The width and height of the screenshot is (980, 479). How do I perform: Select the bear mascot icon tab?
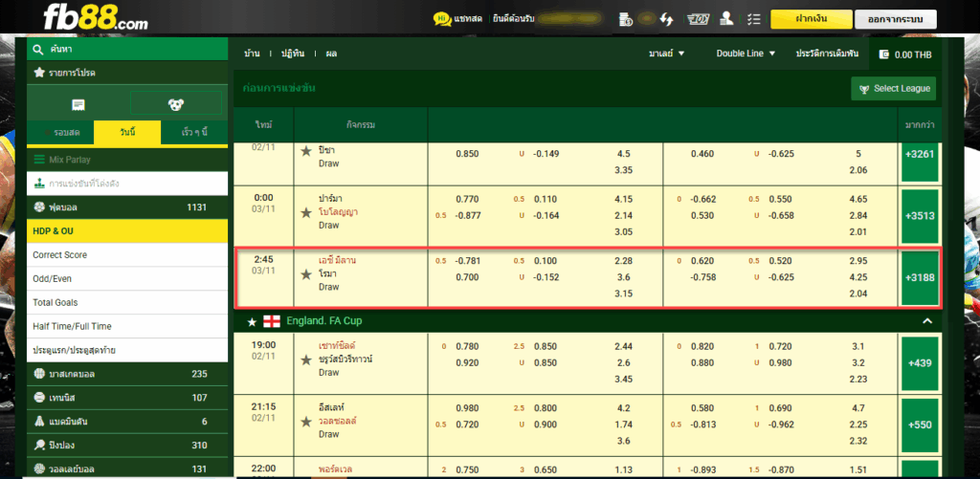[176, 105]
